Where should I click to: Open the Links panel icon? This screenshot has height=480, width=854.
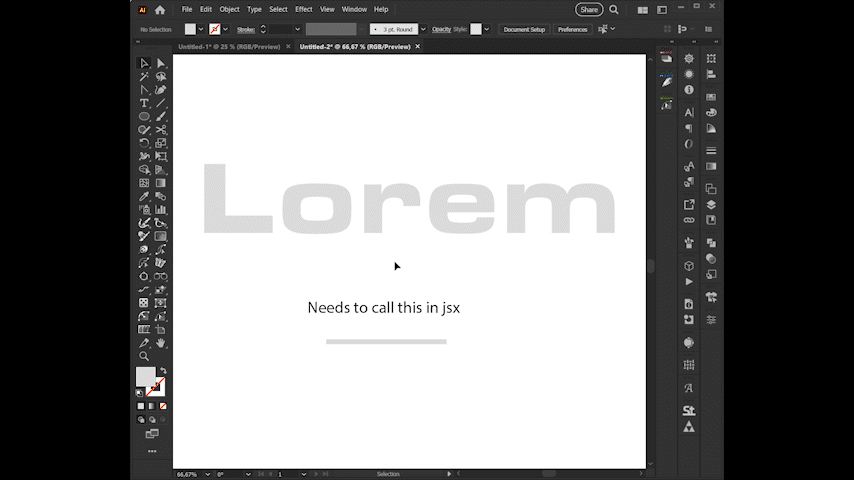tap(689, 220)
